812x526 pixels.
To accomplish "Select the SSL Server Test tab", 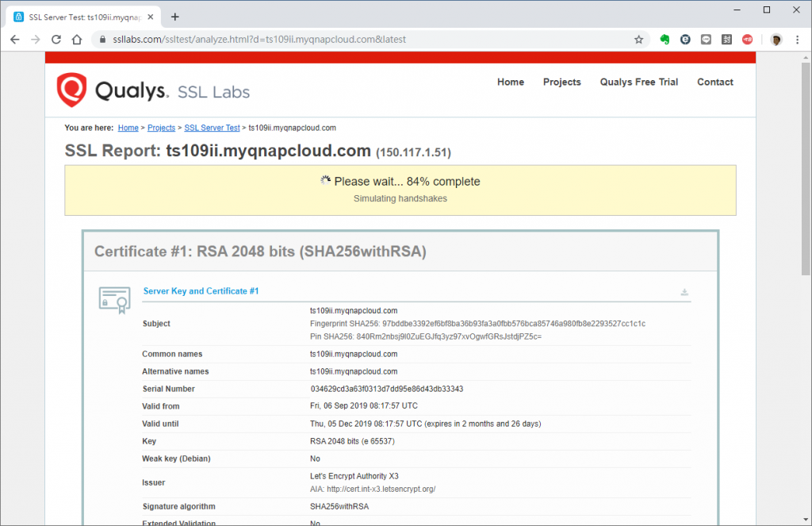I will point(84,17).
